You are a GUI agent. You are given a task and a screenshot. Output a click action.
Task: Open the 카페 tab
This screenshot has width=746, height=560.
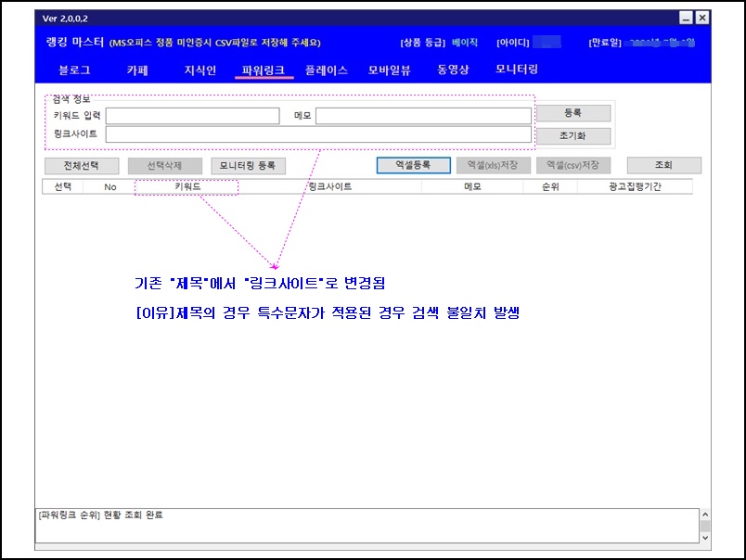[x=137, y=70]
